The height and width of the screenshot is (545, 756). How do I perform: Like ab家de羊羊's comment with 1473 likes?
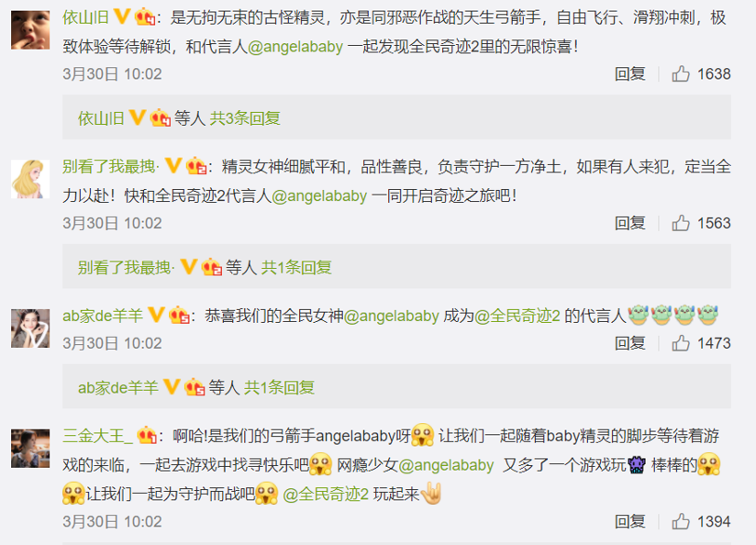click(680, 343)
